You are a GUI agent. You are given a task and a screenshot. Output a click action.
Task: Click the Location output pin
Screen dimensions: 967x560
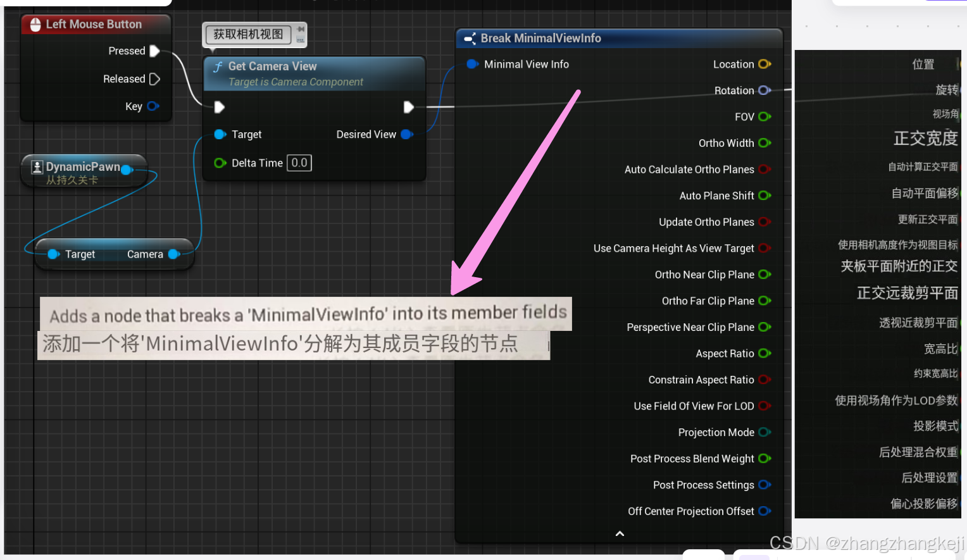point(764,65)
